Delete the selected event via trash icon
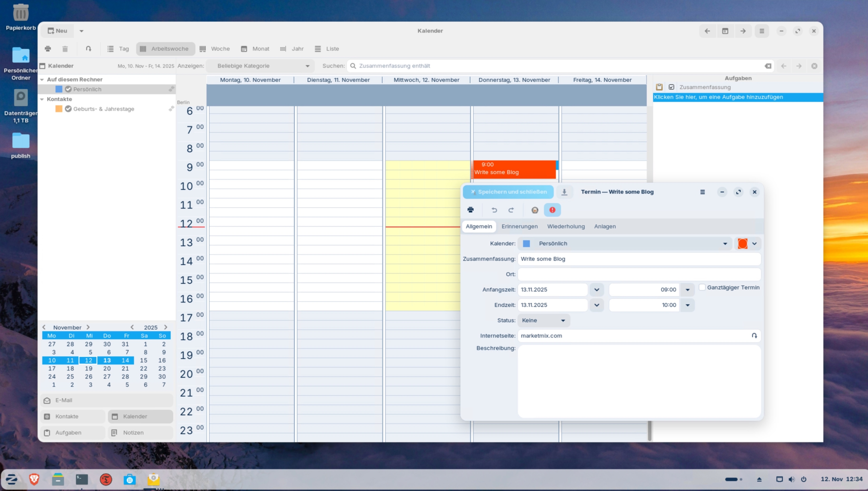Image resolution: width=868 pixels, height=491 pixels. tap(65, 49)
